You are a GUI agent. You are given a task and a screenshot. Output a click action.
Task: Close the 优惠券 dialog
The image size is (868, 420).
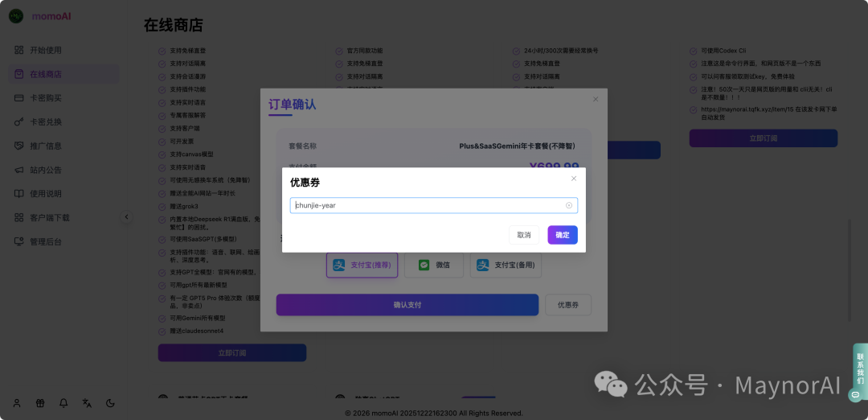tap(574, 179)
